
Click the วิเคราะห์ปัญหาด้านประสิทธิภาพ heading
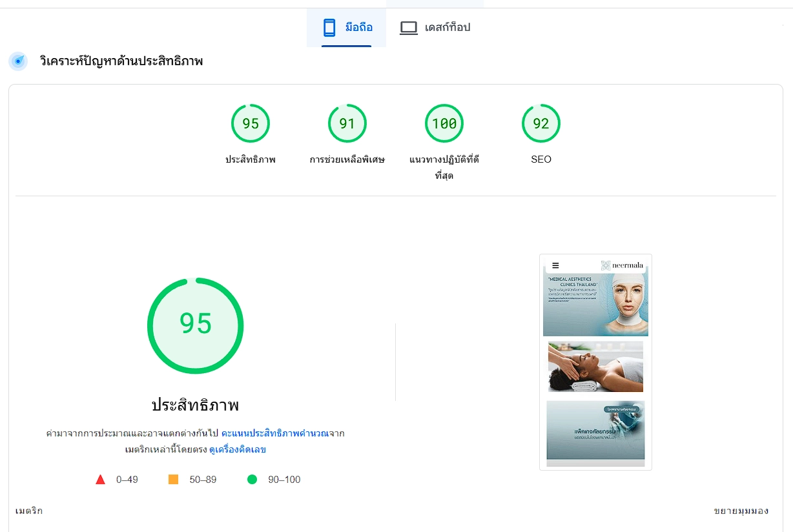[121, 61]
